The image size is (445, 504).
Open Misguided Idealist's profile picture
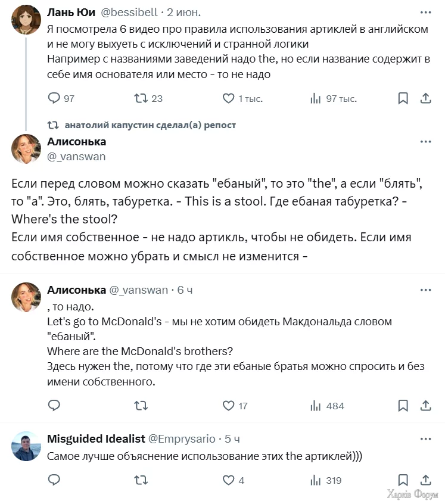[26, 446]
